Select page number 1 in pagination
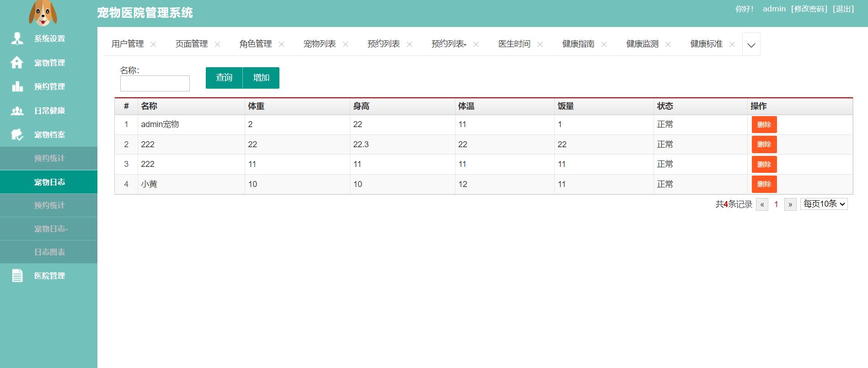The height and width of the screenshot is (368, 868). click(776, 204)
